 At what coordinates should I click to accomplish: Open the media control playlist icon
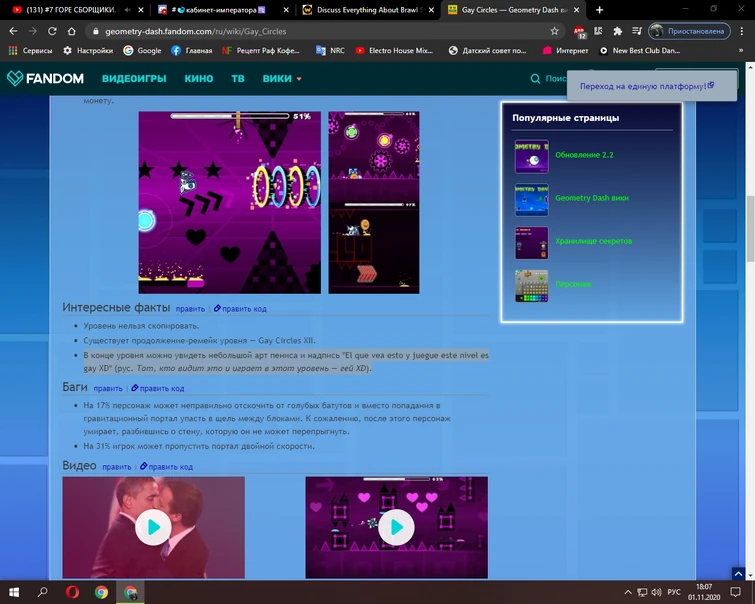(637, 31)
